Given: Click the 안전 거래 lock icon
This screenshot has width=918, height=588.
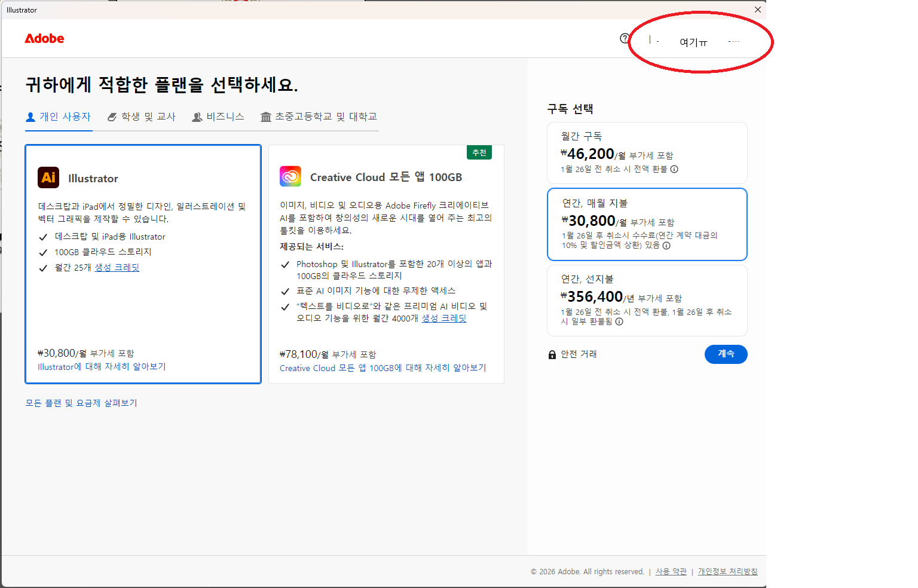Looking at the screenshot, I should (x=552, y=354).
